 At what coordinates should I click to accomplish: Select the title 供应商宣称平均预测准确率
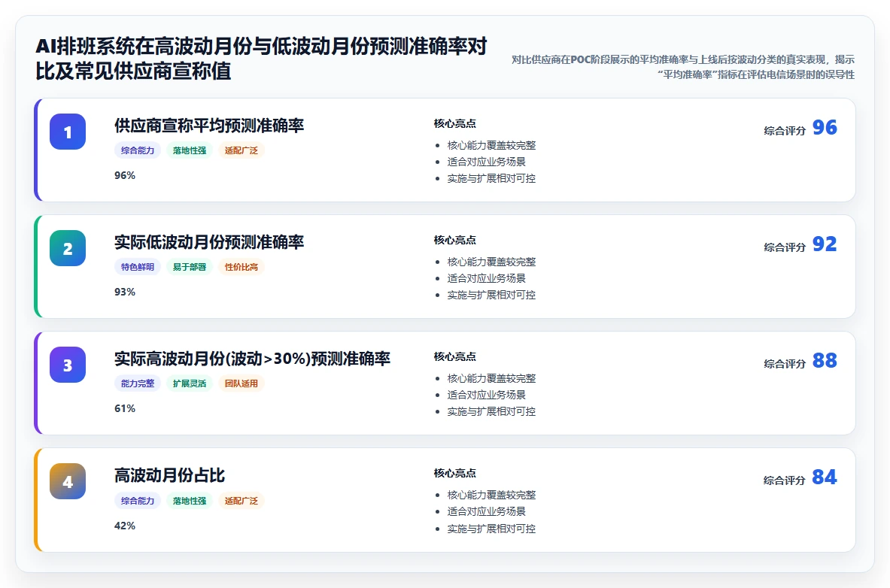pos(209,126)
